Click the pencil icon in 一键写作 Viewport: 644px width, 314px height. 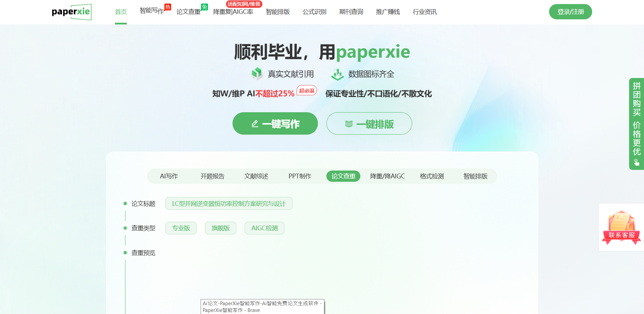coord(255,124)
